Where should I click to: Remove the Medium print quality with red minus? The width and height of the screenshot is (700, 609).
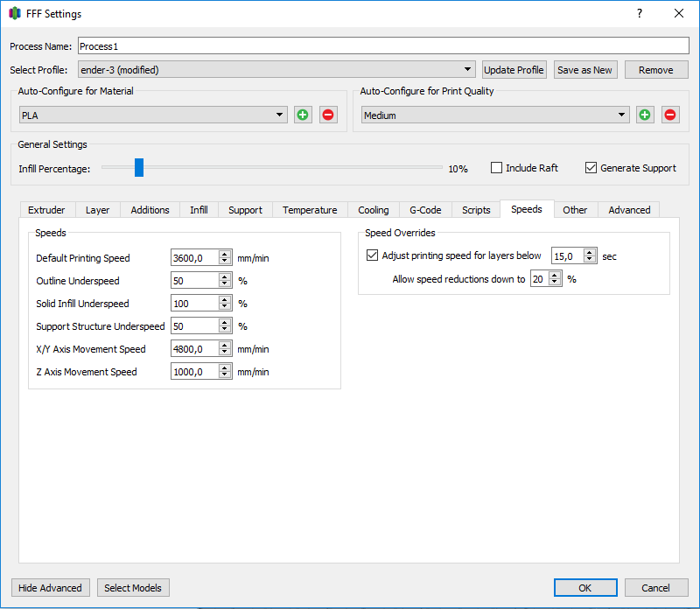670,115
